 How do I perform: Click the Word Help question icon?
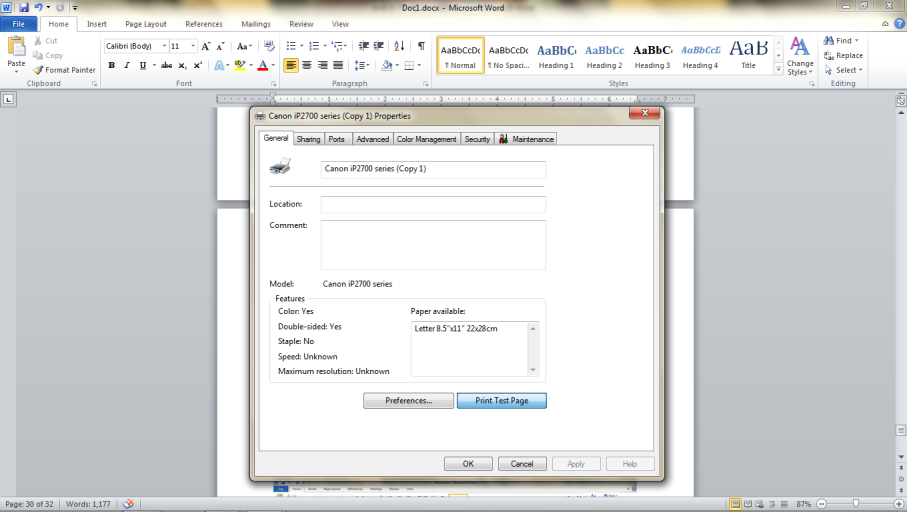pos(899,24)
